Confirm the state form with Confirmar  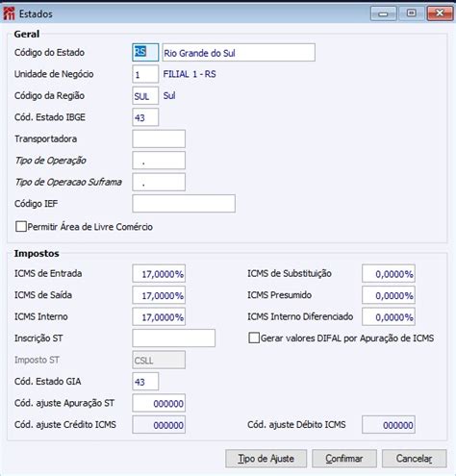click(344, 459)
